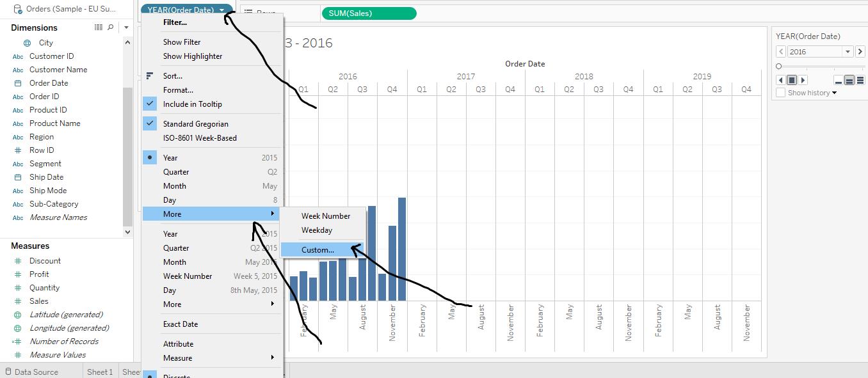Screen dimensions: 868x378
Task: Go to next year page arrow
Action: click(860, 52)
